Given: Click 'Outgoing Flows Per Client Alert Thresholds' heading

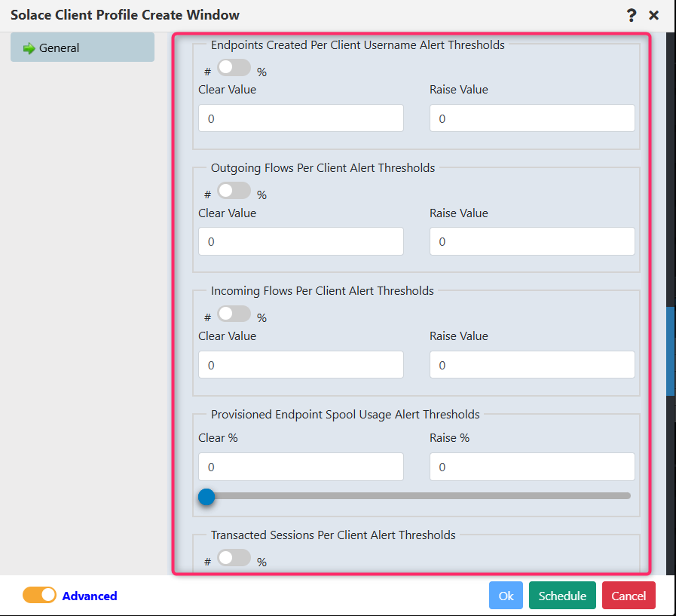Looking at the screenshot, I should (323, 168).
